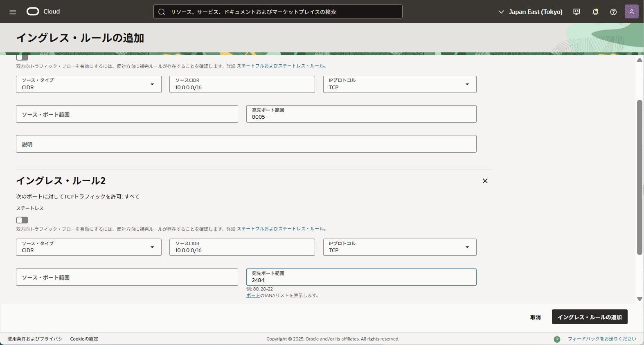Click destination port range field containing 2484
The height and width of the screenshot is (345, 644).
(x=361, y=277)
